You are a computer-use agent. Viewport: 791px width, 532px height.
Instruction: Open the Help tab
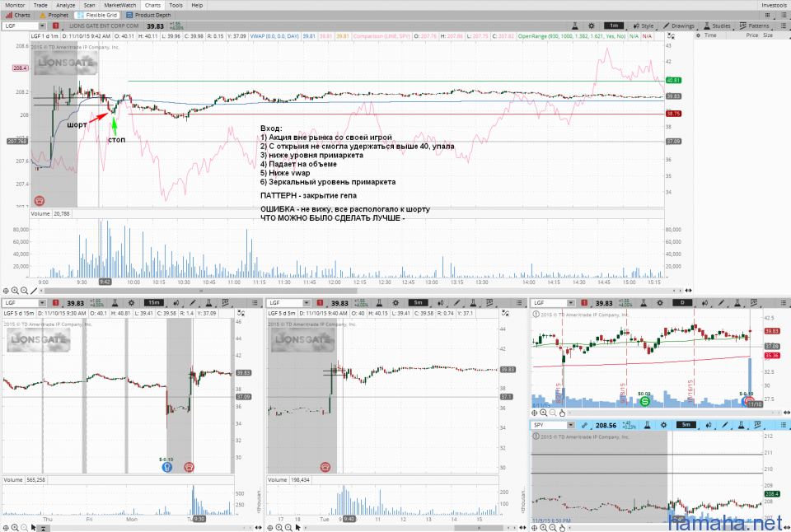197,5
